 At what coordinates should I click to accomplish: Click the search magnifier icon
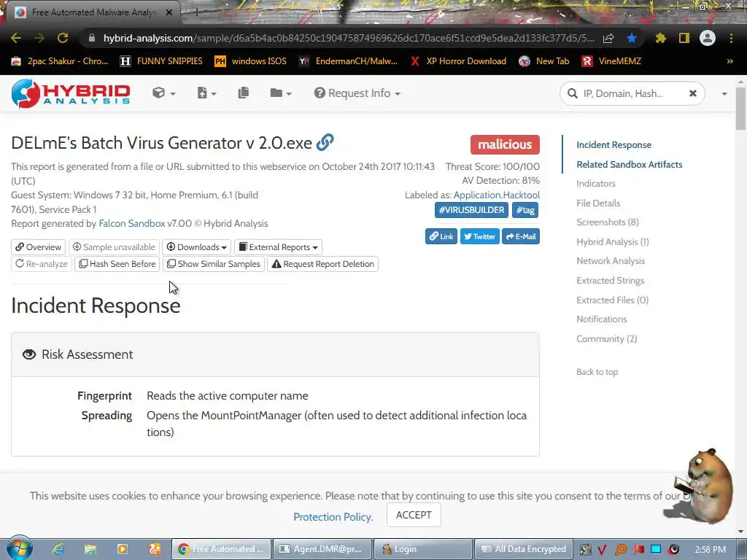click(x=572, y=93)
